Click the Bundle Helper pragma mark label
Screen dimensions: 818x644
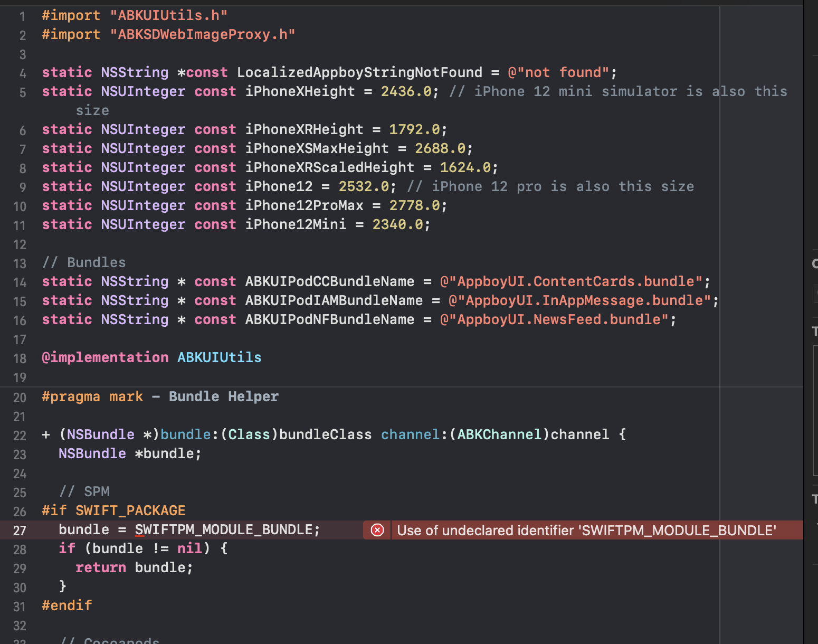click(x=224, y=396)
